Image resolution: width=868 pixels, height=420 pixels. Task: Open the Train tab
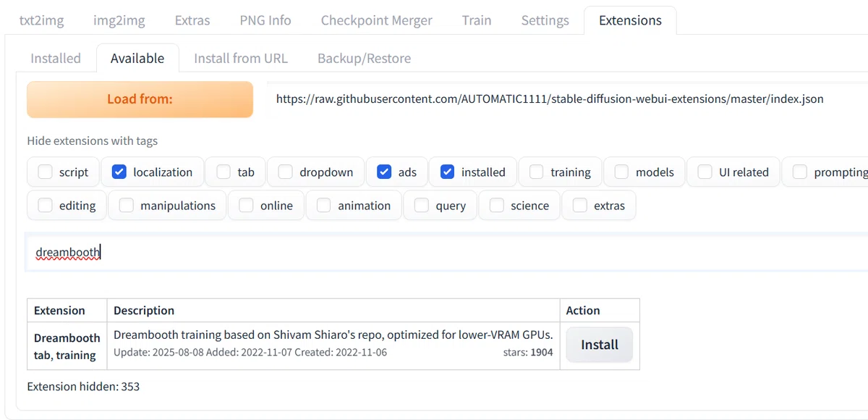[x=477, y=20]
